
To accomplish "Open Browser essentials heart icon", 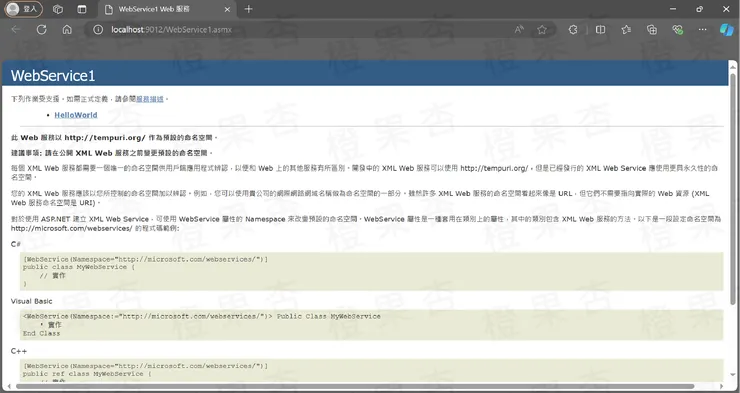I will pyautogui.click(x=677, y=30).
